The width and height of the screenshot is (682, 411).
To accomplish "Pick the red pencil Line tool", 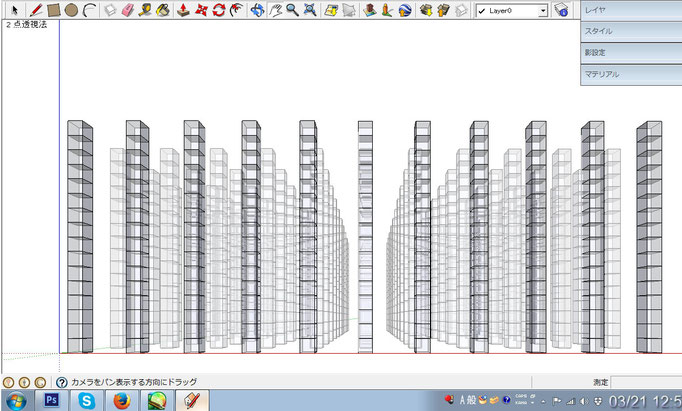I will click(x=36, y=10).
